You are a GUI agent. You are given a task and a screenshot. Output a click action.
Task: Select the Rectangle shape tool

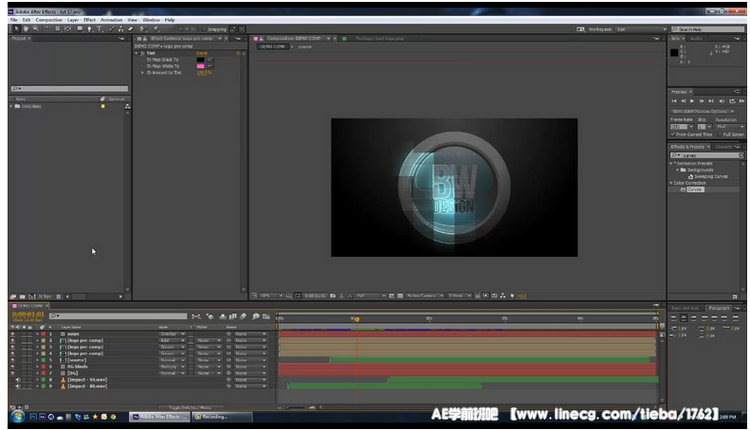tap(79, 29)
